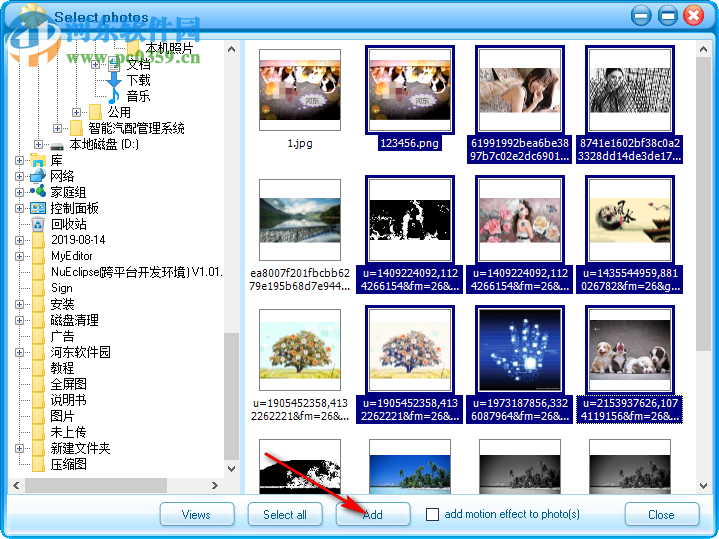This screenshot has width=719, height=539.
Task: Click the 网络 network icon
Action: pyautogui.click(x=38, y=176)
